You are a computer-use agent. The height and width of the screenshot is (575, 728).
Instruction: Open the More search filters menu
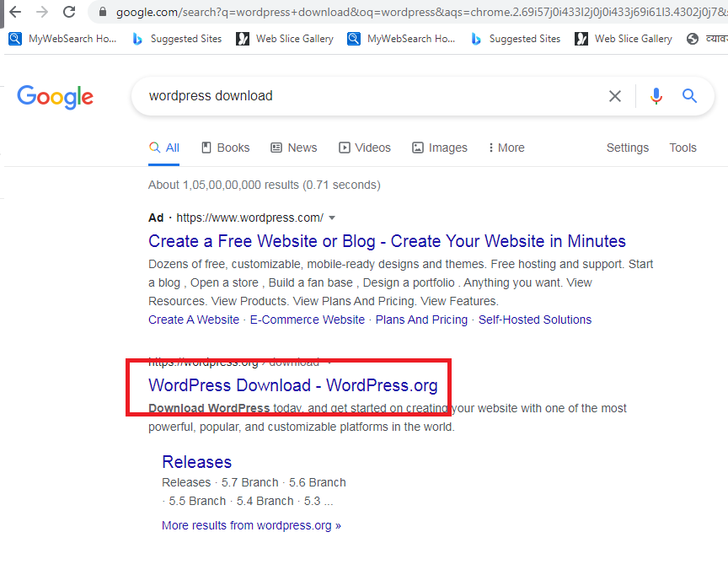click(x=506, y=148)
